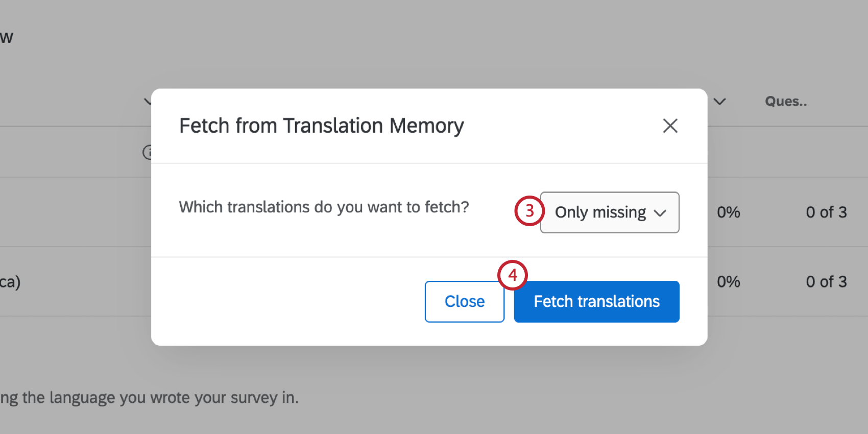
Task: Open the Only missing dropdown
Action: coord(609,212)
